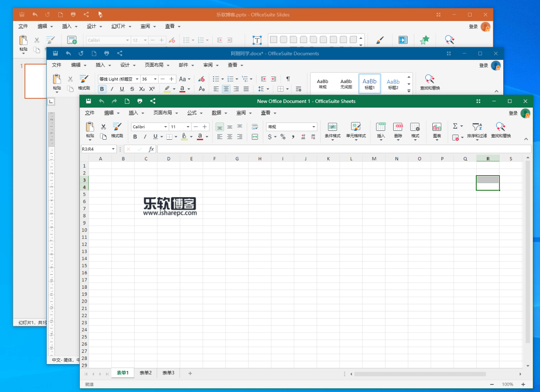Toggle Subscript in Documents toolbar
This screenshot has height=392, width=540.
(x=142, y=89)
